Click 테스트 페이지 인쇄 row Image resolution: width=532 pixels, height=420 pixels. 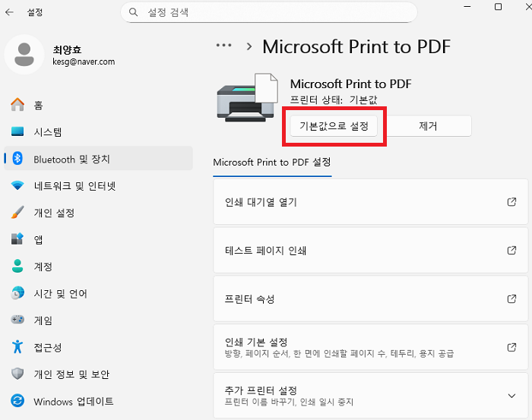[371, 251]
